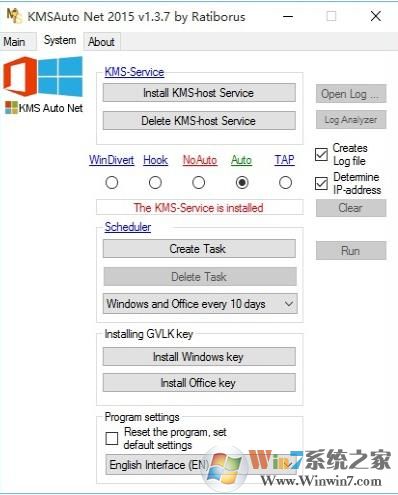
Task: Open the English Interface language dropdown
Action: (x=201, y=464)
